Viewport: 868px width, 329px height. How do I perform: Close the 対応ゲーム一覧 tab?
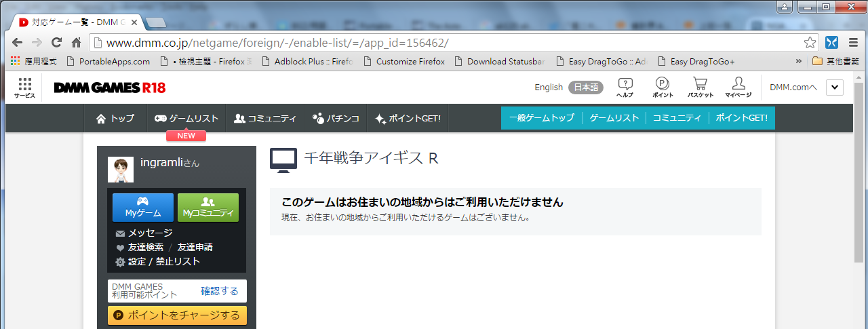(134, 22)
